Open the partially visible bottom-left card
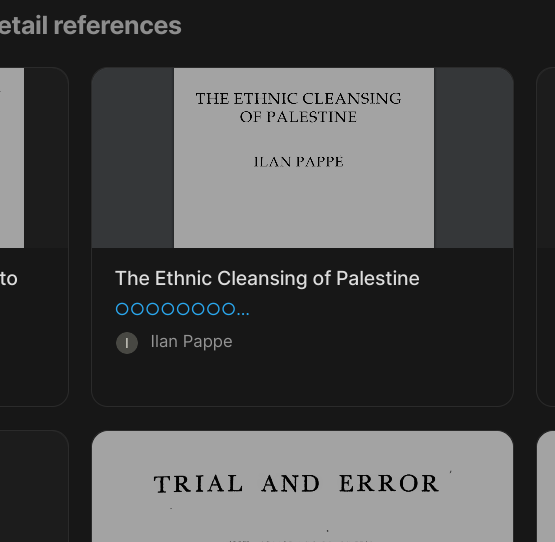 tap(34, 486)
